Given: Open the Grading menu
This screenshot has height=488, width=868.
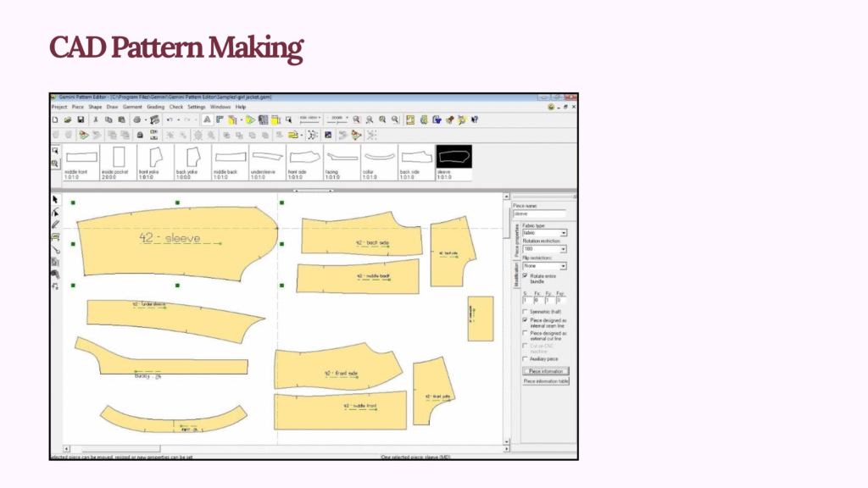Looking at the screenshot, I should 155,108.
